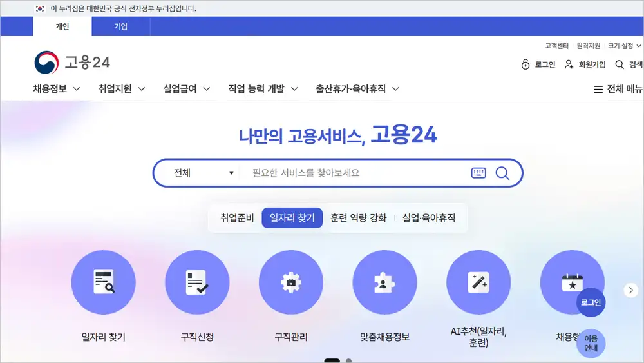Click the 전체 메뉴 text label
This screenshot has width=644, height=363.
pos(625,89)
